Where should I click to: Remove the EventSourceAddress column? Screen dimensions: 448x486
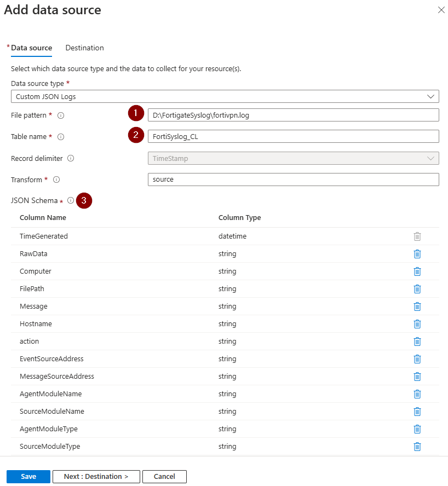coord(417,359)
